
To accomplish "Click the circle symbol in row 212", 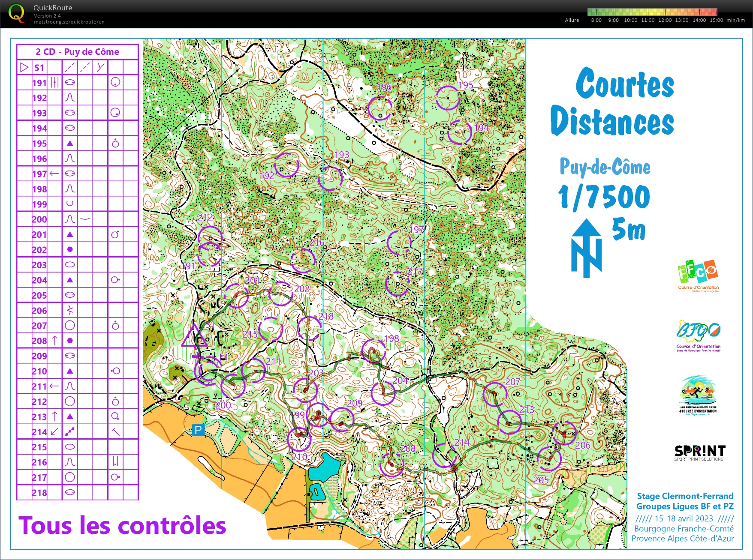I will 70,401.
